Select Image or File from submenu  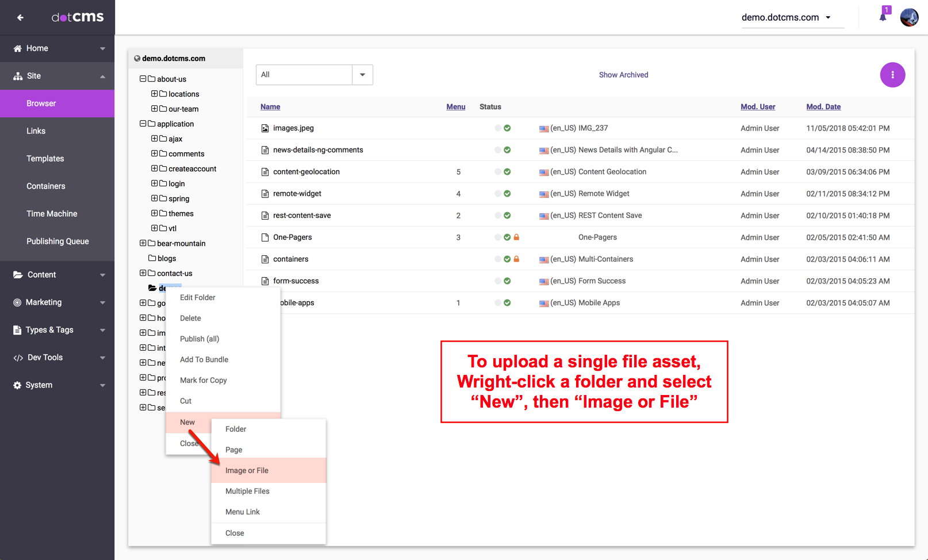247,470
